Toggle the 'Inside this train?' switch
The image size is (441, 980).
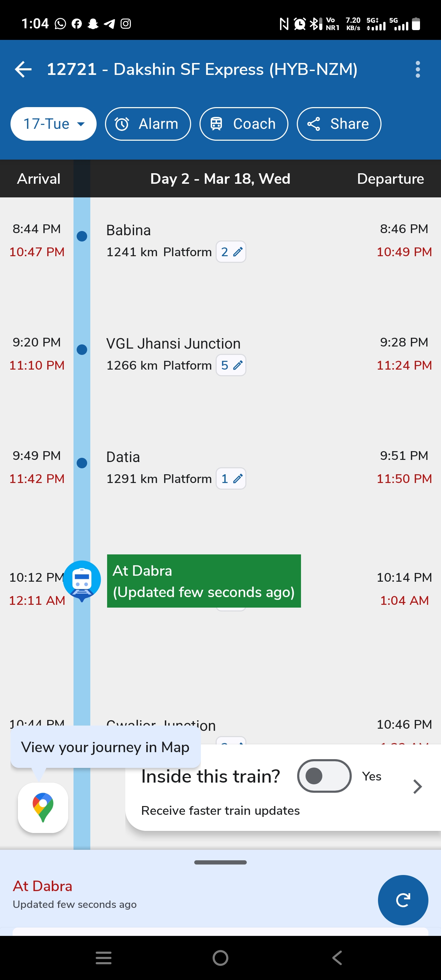pos(324,776)
